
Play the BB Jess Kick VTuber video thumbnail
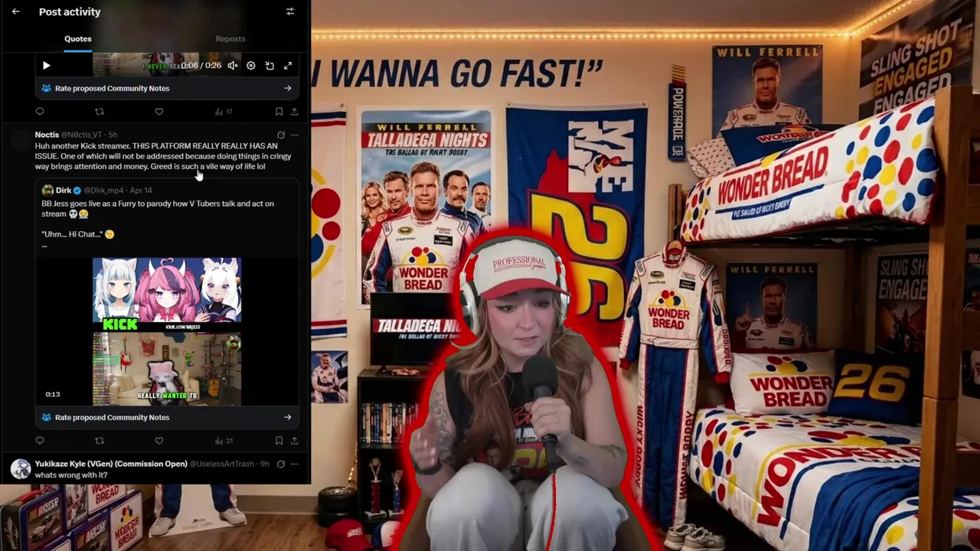(x=167, y=331)
